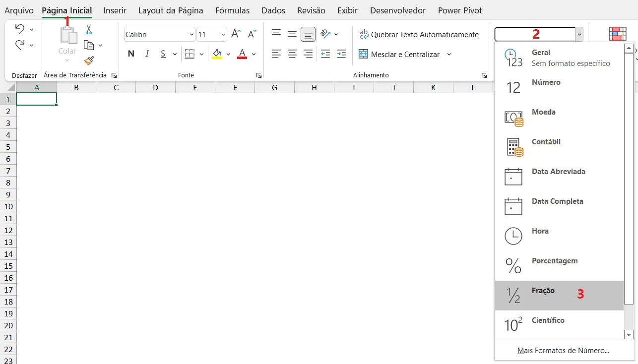
Task: Apply red font color A
Action: click(242, 54)
